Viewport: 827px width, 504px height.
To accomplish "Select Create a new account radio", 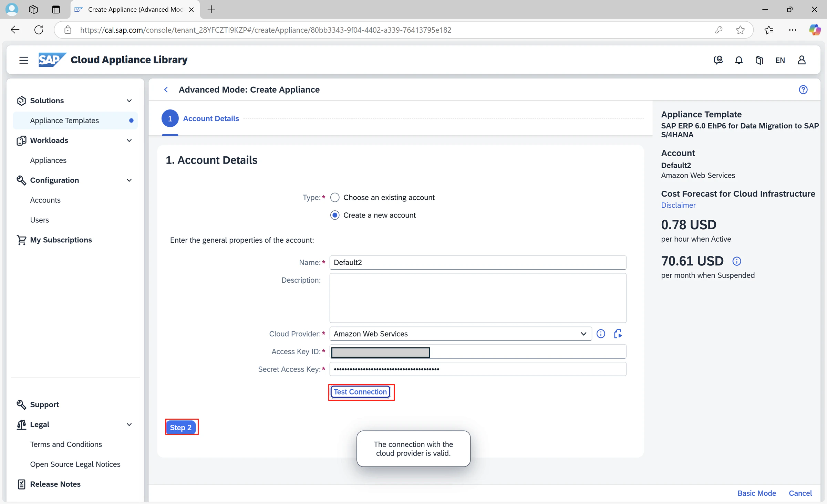I will (x=335, y=215).
